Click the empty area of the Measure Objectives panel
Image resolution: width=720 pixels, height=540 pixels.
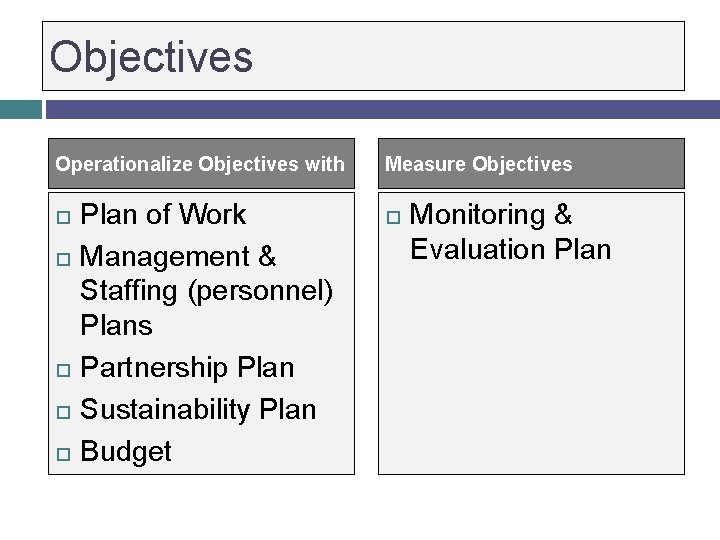click(530, 370)
